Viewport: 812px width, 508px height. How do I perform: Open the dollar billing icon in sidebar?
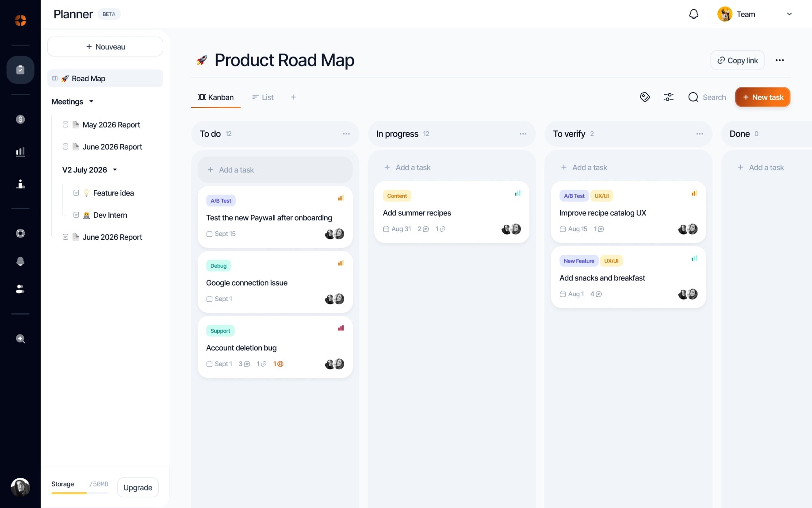coord(20,119)
